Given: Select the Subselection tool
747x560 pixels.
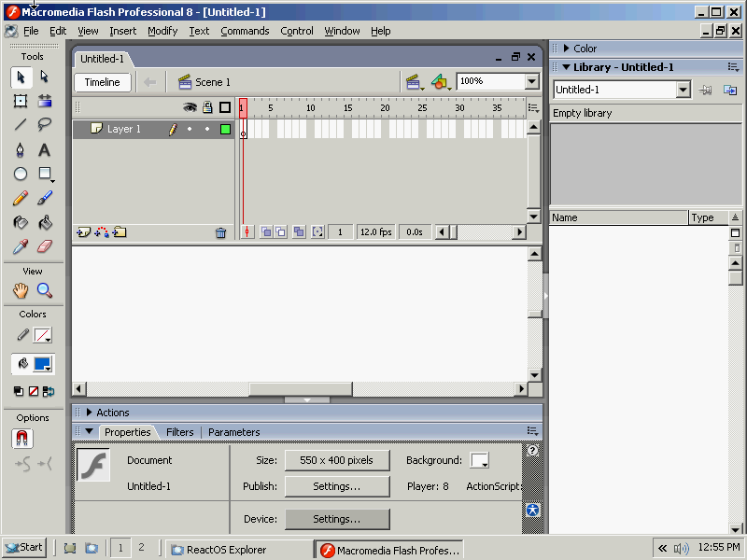Looking at the screenshot, I should [45, 77].
